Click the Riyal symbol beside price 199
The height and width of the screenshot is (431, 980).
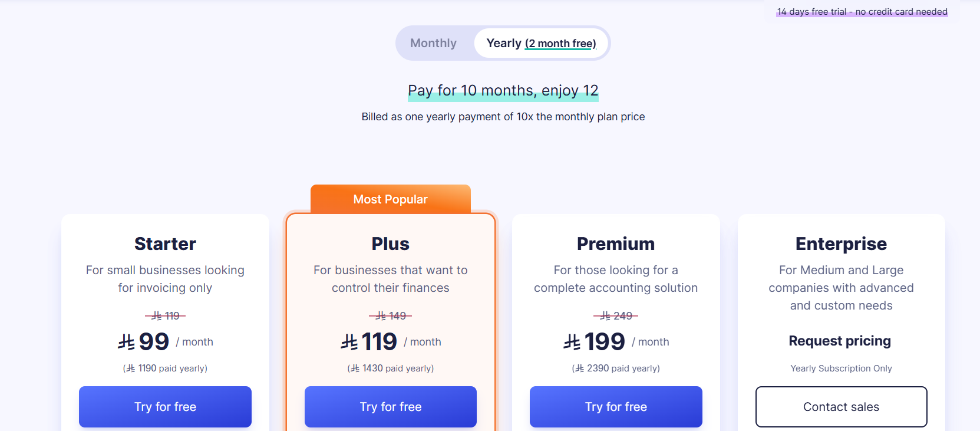pyautogui.click(x=572, y=342)
